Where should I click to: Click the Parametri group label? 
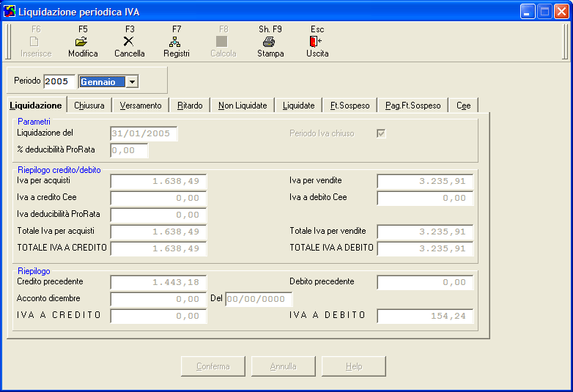34,122
